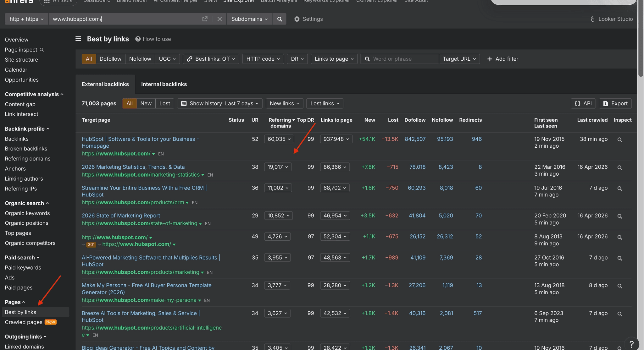Open Broken backlinks in sidebar
Image resolution: width=644 pixels, height=350 pixels.
pos(26,149)
